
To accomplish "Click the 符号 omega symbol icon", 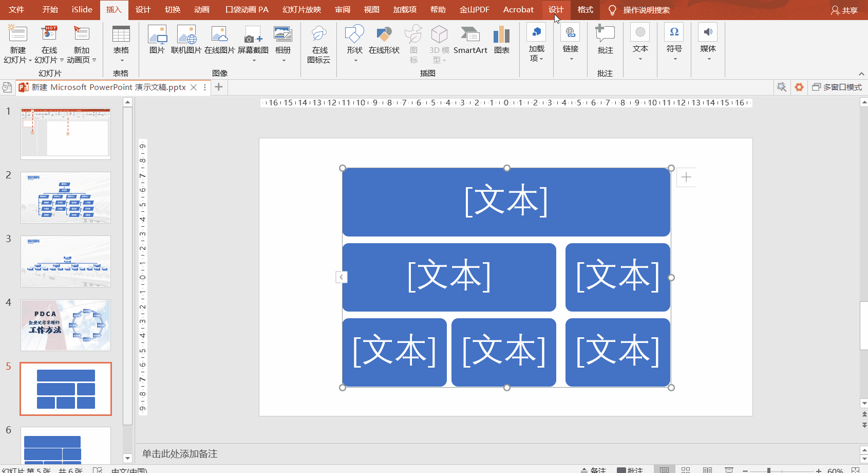I will [x=674, y=32].
